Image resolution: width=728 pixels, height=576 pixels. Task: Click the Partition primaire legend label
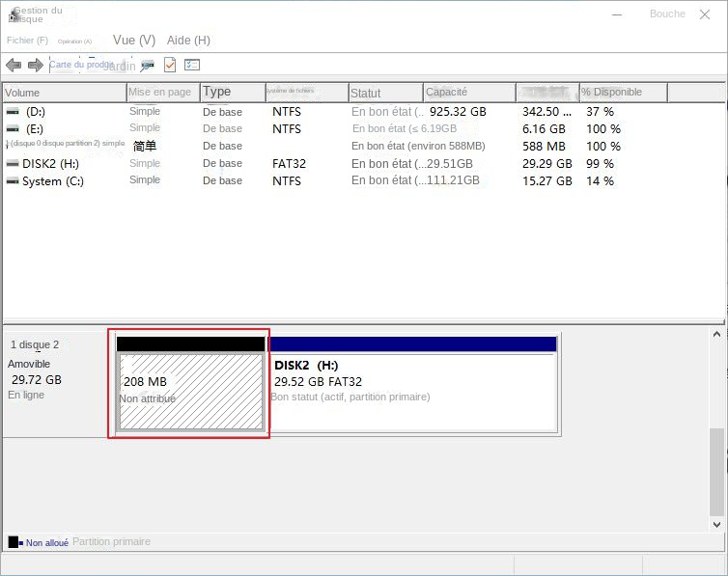[111, 541]
